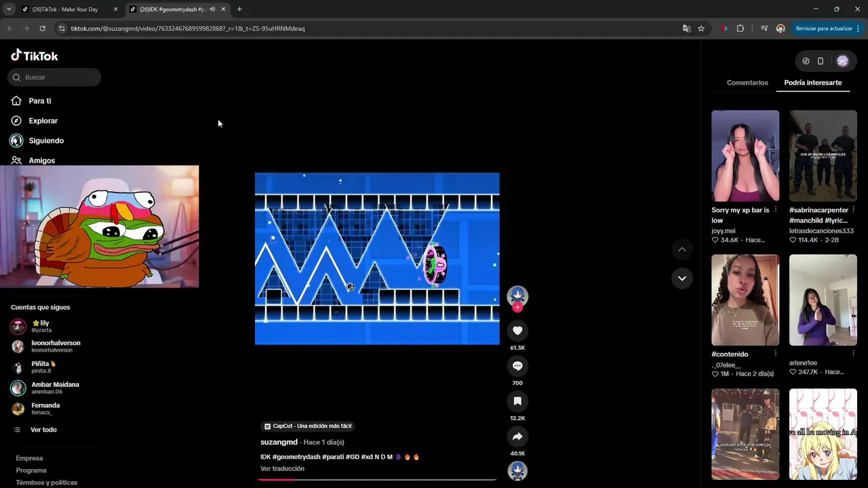This screenshot has height=488, width=868.
Task: Open the red speaker extension icon
Action: pyautogui.click(x=724, y=28)
